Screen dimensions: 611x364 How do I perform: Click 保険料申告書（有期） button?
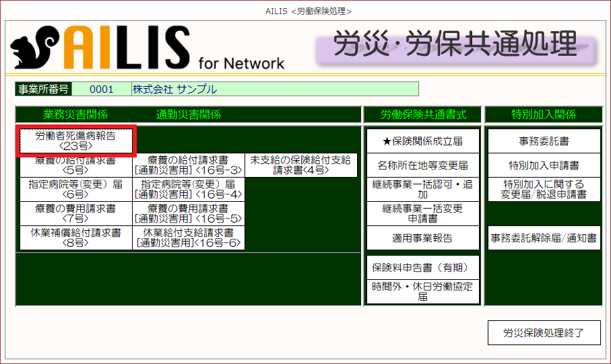(x=422, y=267)
